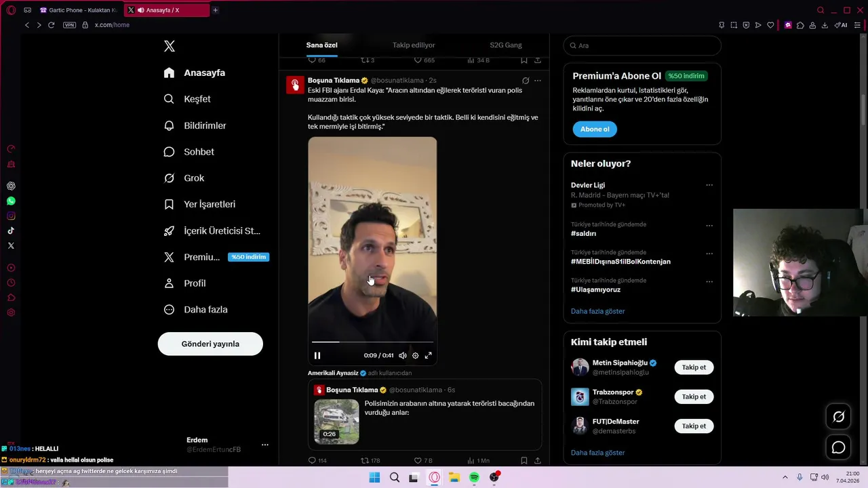868x488 pixels.
Task: Open Opera sidebar settings gear
Action: [x=11, y=312]
